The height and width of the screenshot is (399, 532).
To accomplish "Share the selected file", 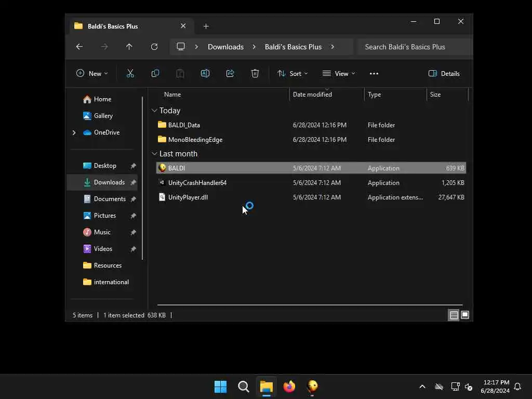I will pyautogui.click(x=230, y=73).
